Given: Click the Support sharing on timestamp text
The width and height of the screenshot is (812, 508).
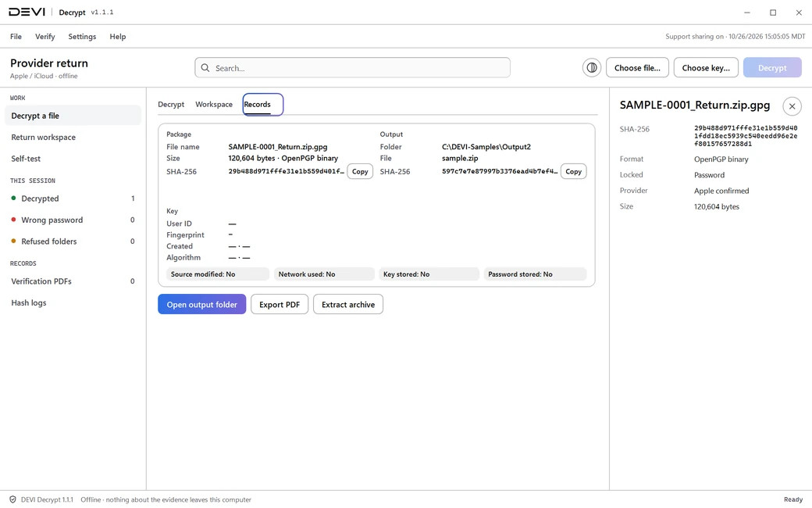Looking at the screenshot, I should (x=735, y=37).
